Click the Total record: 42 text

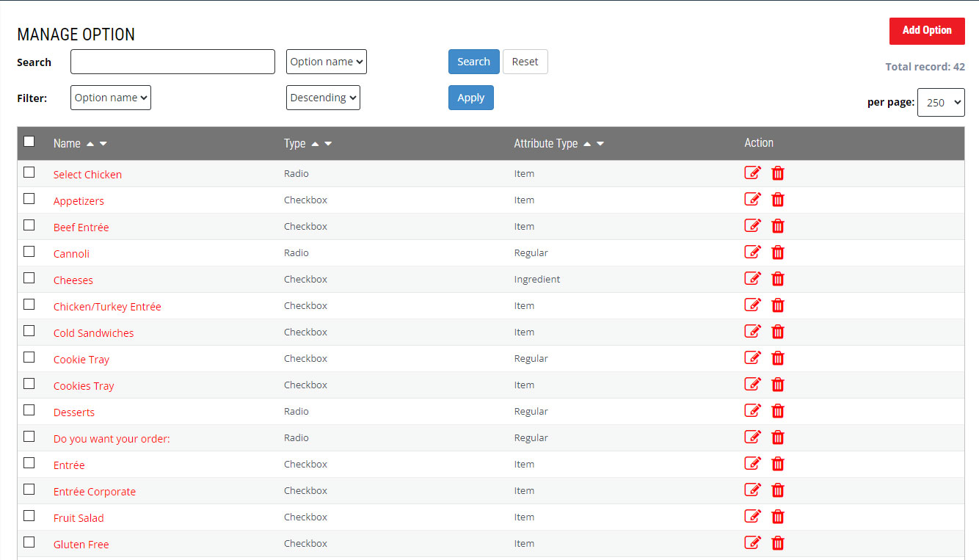[x=925, y=67]
